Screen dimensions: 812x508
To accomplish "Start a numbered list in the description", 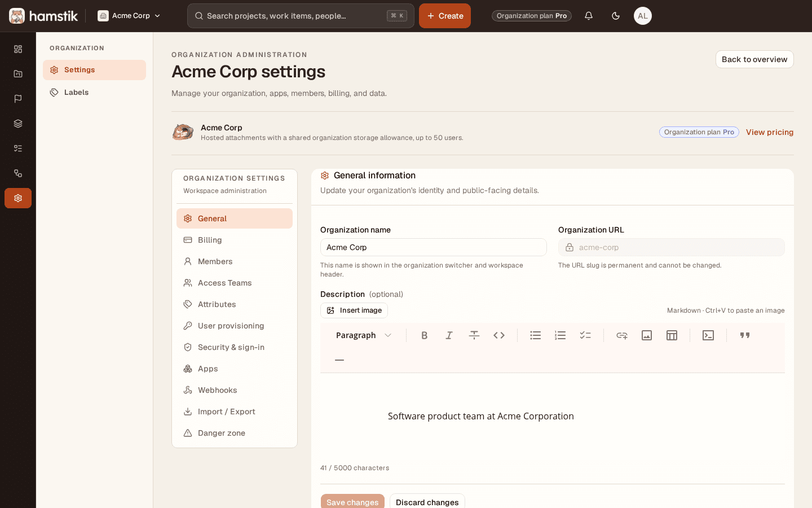I will (x=561, y=335).
